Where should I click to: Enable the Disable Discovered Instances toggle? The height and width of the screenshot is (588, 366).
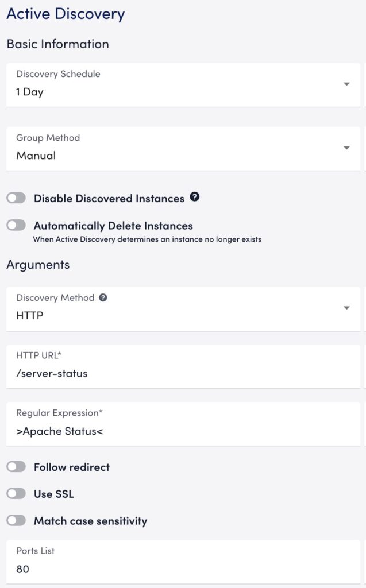16,198
